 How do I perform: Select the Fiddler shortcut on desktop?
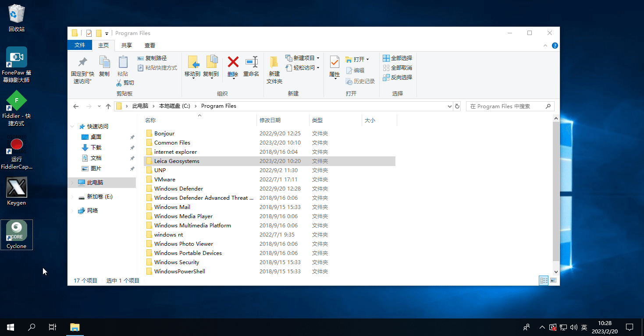[x=17, y=108]
